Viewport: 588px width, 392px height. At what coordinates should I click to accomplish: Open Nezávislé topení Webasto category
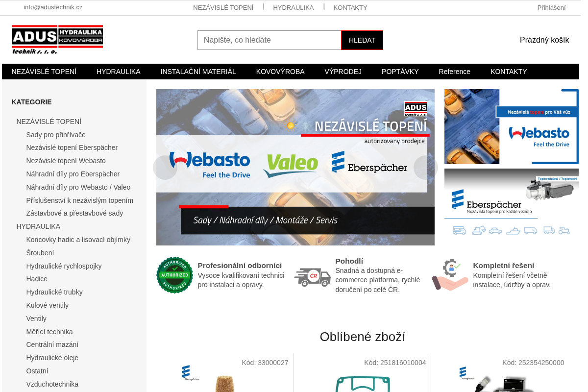coord(66,161)
